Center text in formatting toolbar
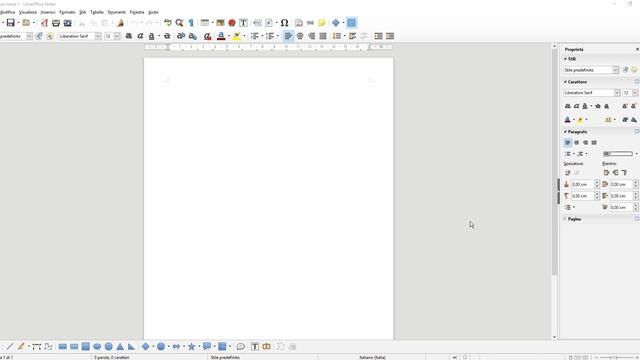The image size is (640, 360). point(300,36)
